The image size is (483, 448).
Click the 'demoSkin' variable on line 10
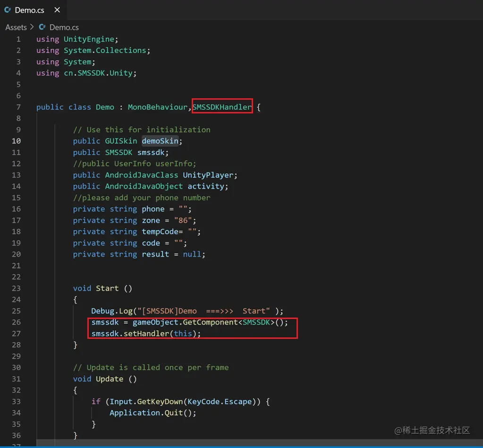[x=160, y=141]
